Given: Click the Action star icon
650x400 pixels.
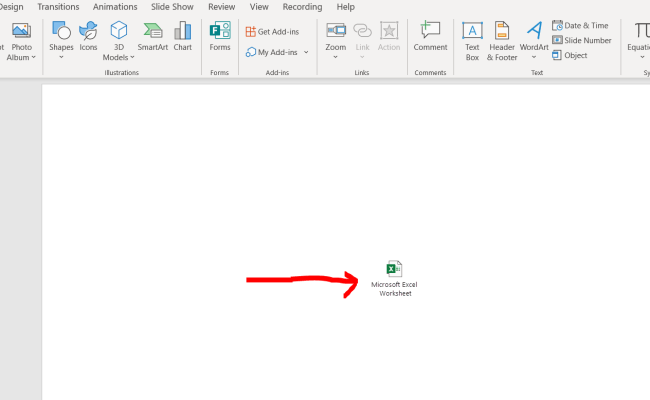Looking at the screenshot, I should click(x=389, y=31).
